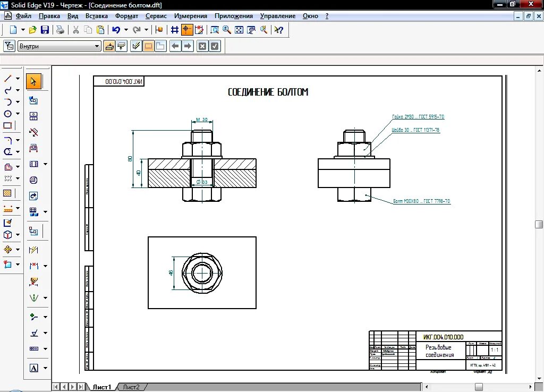The width and height of the screenshot is (544, 392).
Task: Expand the New document dropdown arrow
Action: (23, 30)
